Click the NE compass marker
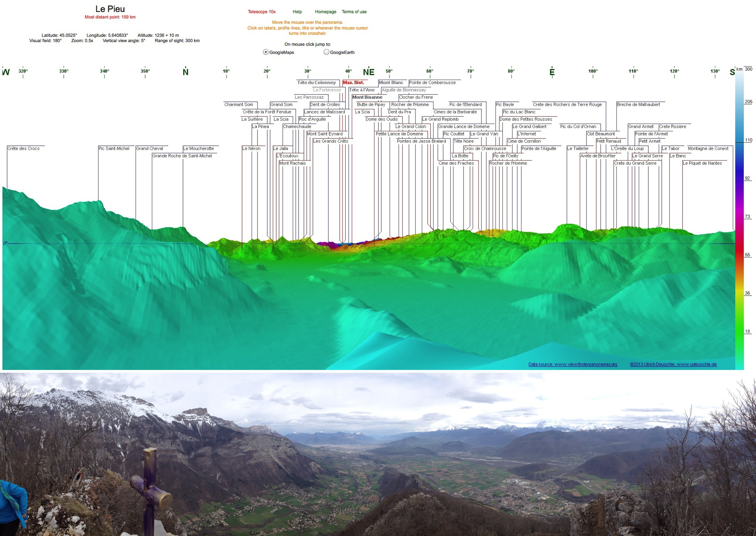Viewport: 756px width, 536px height. click(x=368, y=72)
